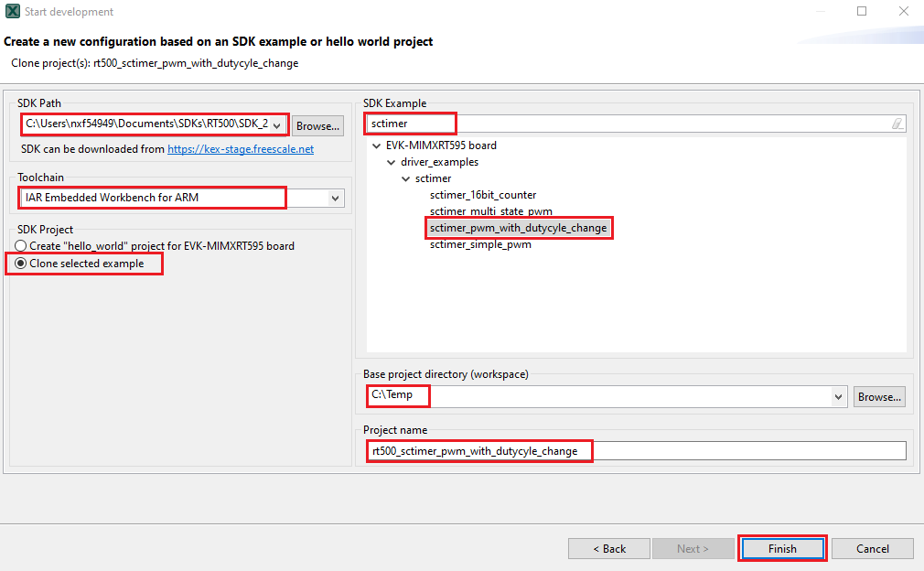Browse for the SDK Path folder
The width and height of the screenshot is (924, 571).
317,125
